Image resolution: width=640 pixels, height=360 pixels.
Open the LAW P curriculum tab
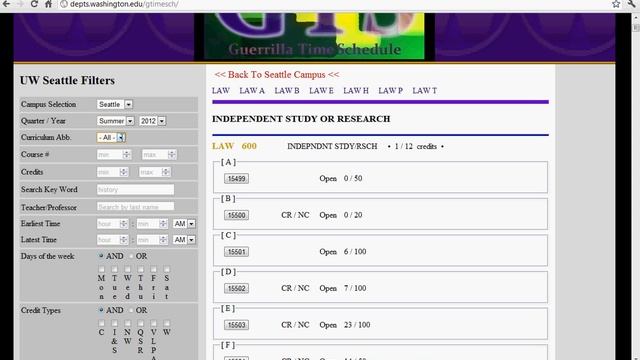tap(391, 91)
